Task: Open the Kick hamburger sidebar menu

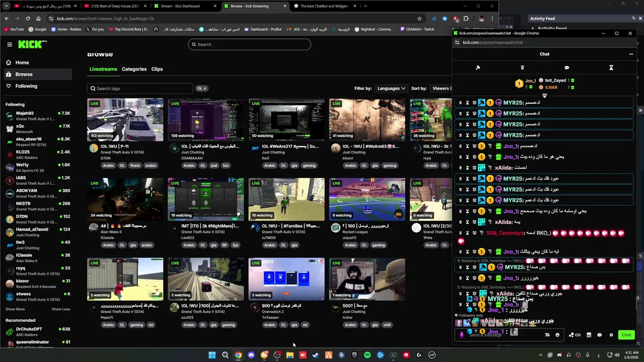Action: (x=10, y=44)
